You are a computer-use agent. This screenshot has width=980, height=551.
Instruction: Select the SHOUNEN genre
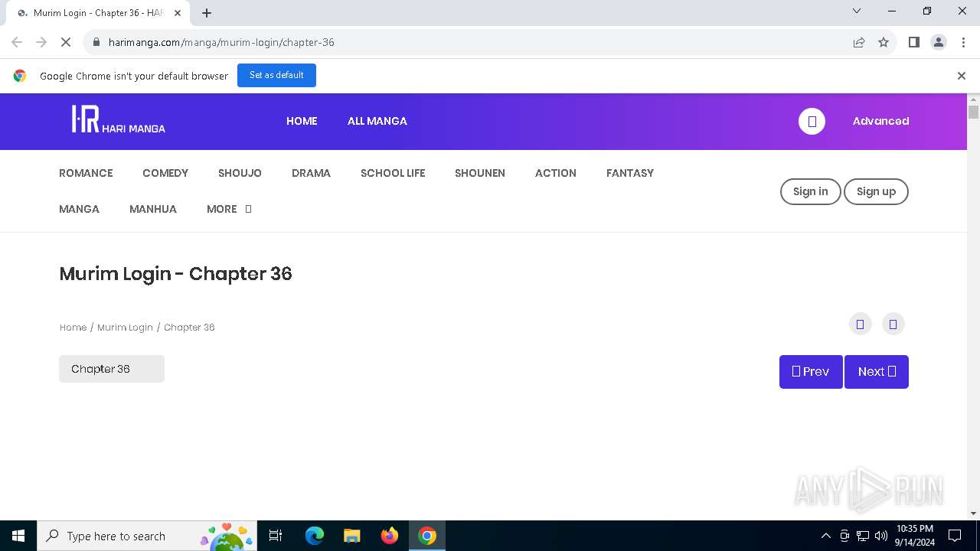point(480,173)
